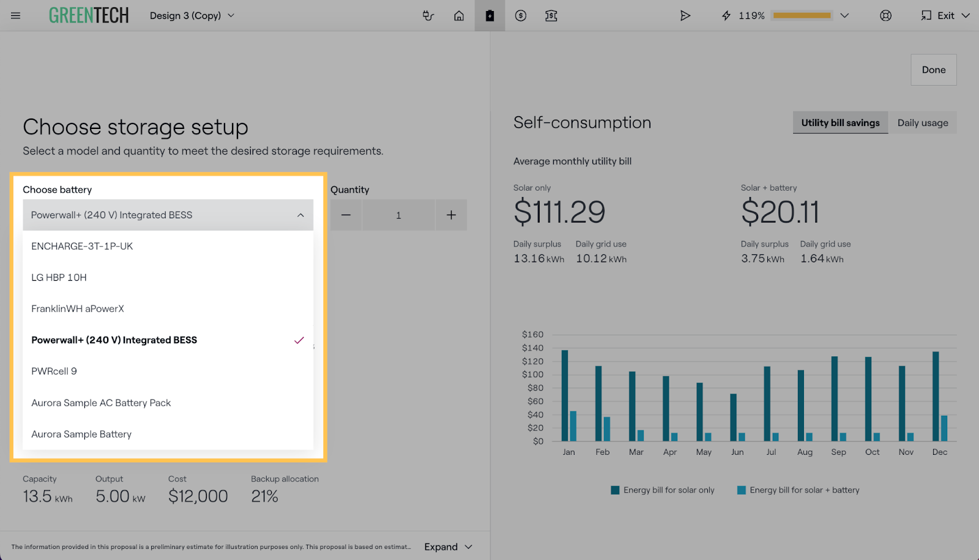Image resolution: width=979 pixels, height=560 pixels.
Task: Select Powerwall+ (240 V) Integrated BESS option
Action: click(x=168, y=340)
